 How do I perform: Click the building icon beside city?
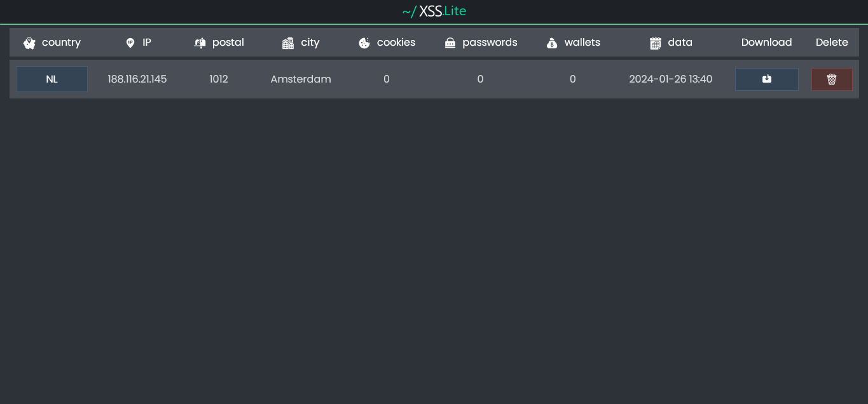click(287, 43)
